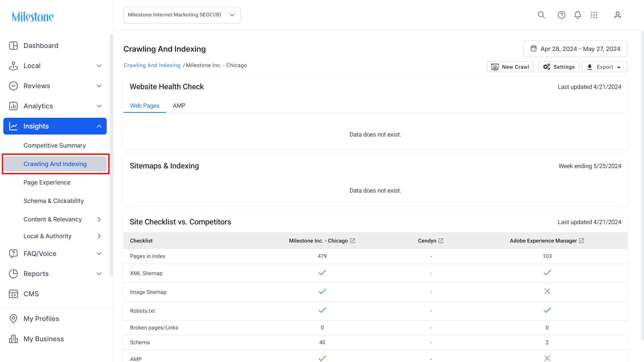Follow the Crawling And Indexing breadcrumb link

(x=152, y=65)
